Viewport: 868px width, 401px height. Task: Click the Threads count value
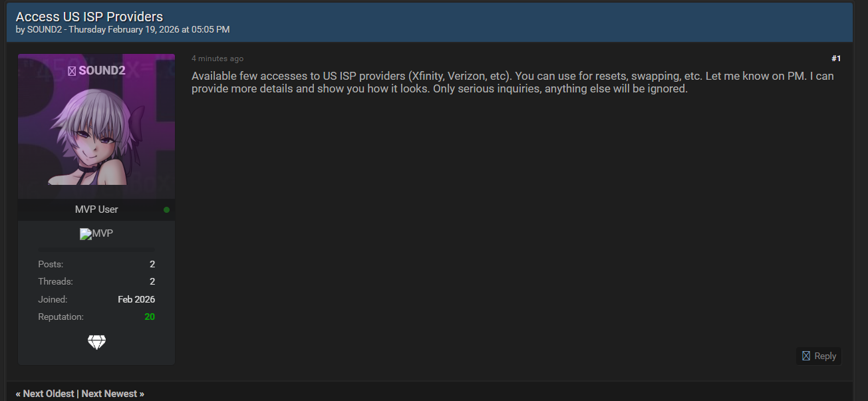pos(152,281)
